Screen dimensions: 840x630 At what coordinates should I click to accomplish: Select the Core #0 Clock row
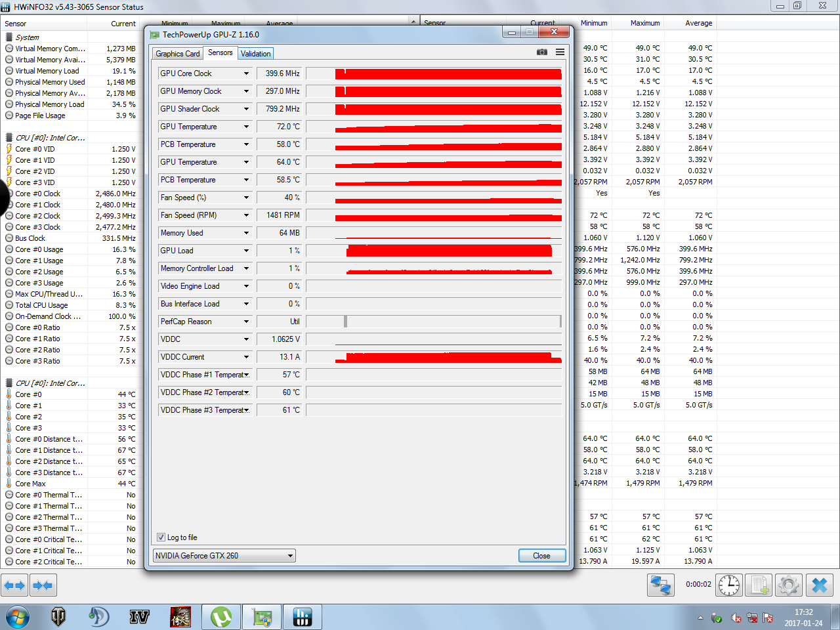71,194
